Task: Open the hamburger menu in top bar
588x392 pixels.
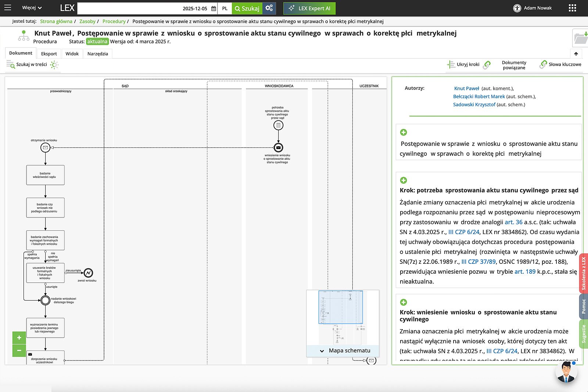Action: [x=7, y=8]
